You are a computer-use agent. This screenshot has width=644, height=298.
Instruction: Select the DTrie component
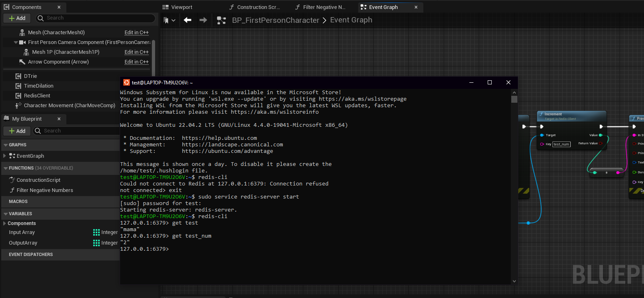(31, 76)
